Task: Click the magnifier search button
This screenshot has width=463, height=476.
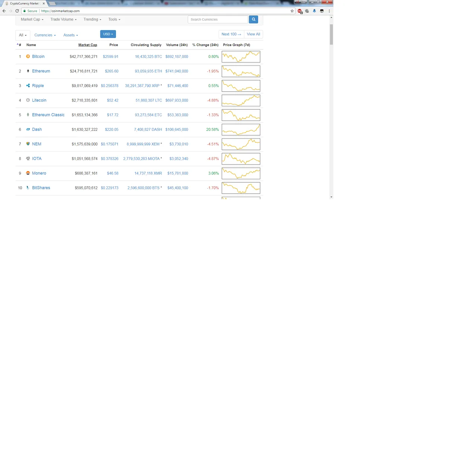Action: click(254, 19)
